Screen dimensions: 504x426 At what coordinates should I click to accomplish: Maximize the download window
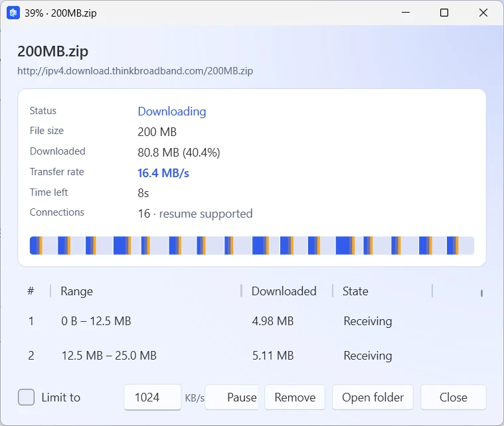pyautogui.click(x=444, y=13)
